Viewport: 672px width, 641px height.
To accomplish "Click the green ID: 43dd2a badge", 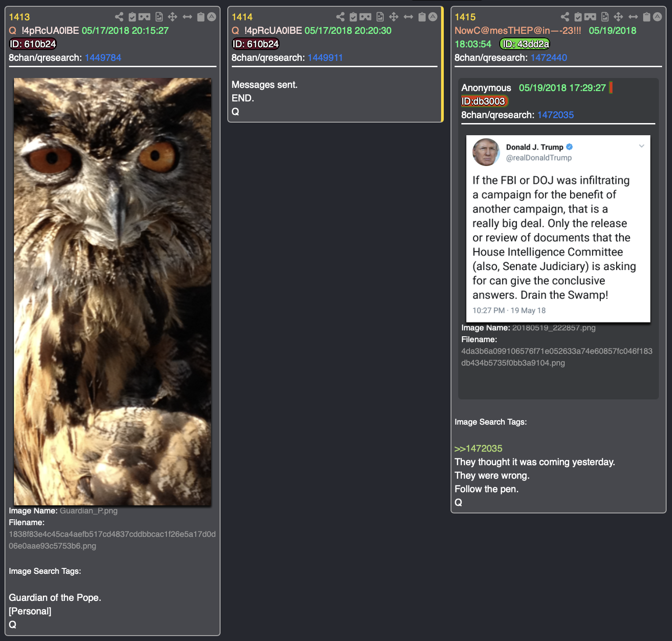I will (525, 44).
